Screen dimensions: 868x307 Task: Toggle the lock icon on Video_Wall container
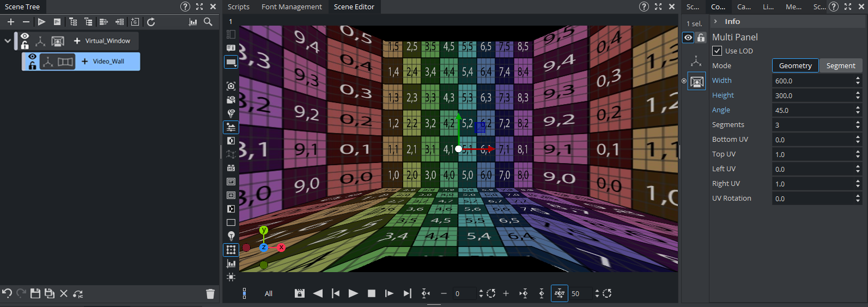pyautogui.click(x=33, y=65)
